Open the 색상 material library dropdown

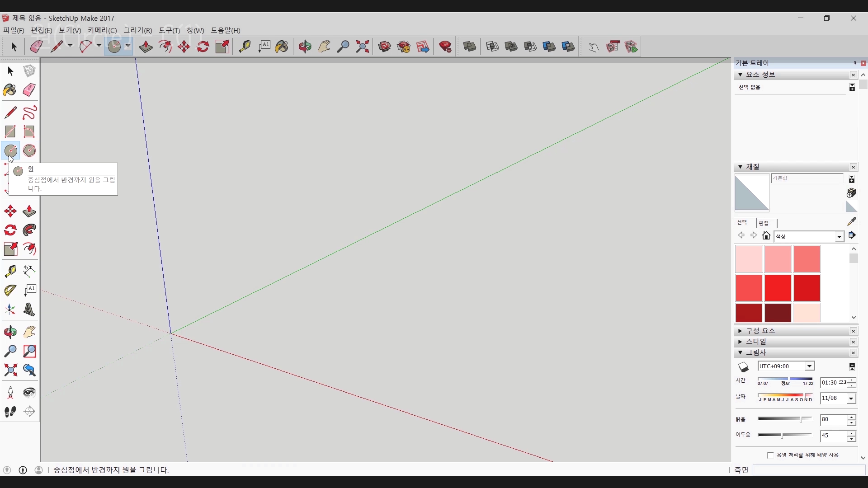click(839, 237)
